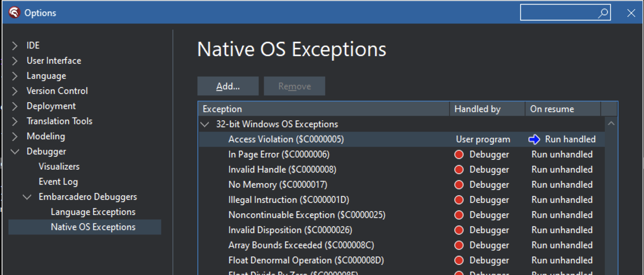Expand the User Interface tree node
Screen dimensions: 644x275
(x=15, y=61)
